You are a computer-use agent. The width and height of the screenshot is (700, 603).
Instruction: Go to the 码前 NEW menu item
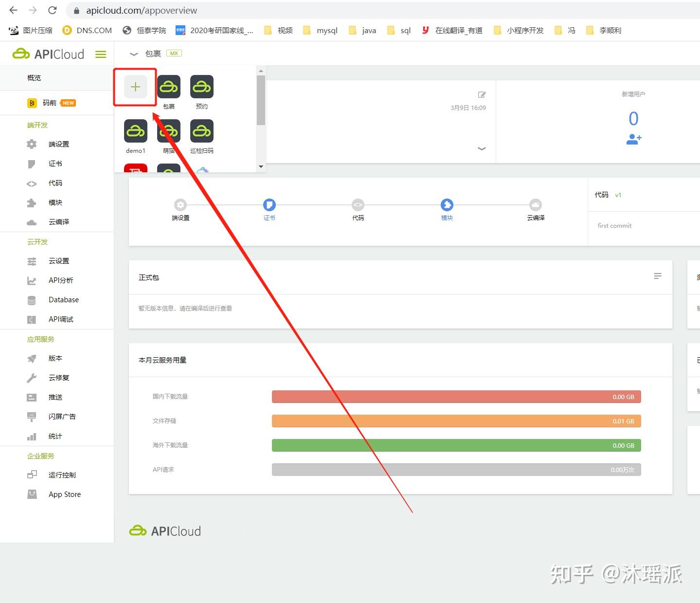(x=51, y=103)
